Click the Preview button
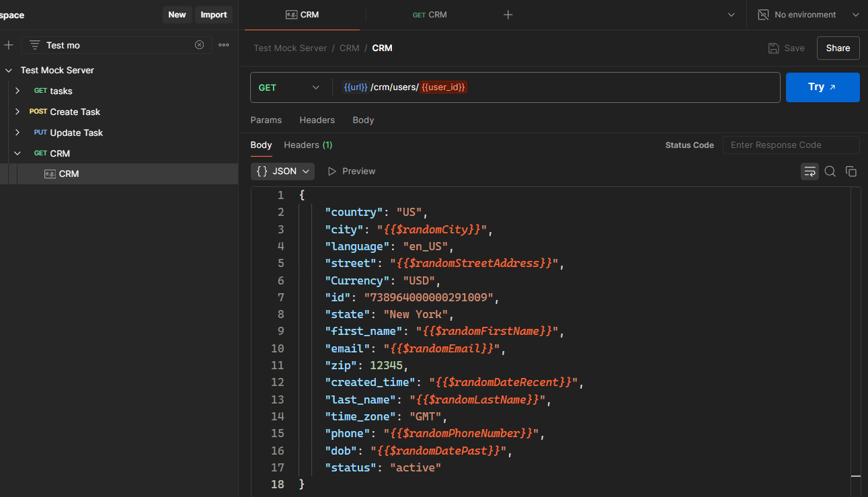Viewport: 868px width, 497px height. pyautogui.click(x=352, y=171)
